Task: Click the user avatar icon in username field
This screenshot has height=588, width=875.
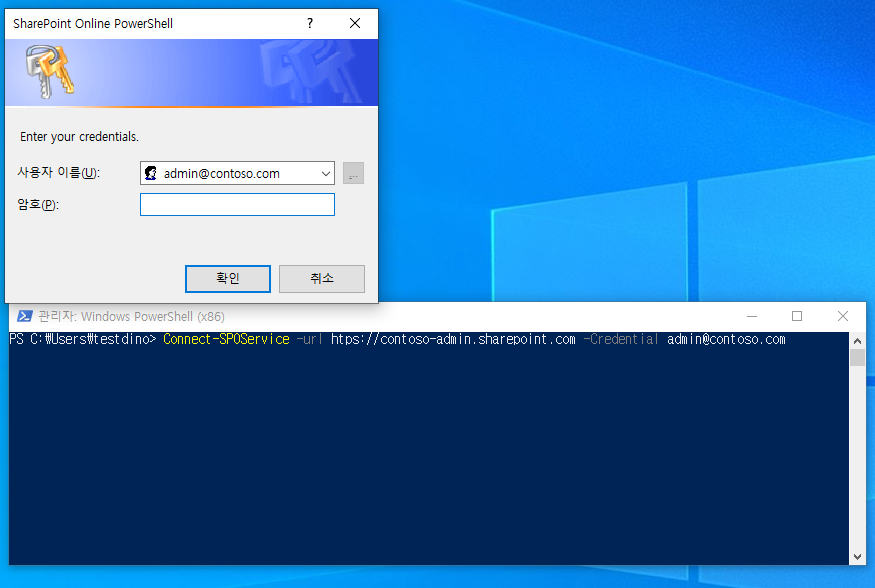Action: click(151, 173)
